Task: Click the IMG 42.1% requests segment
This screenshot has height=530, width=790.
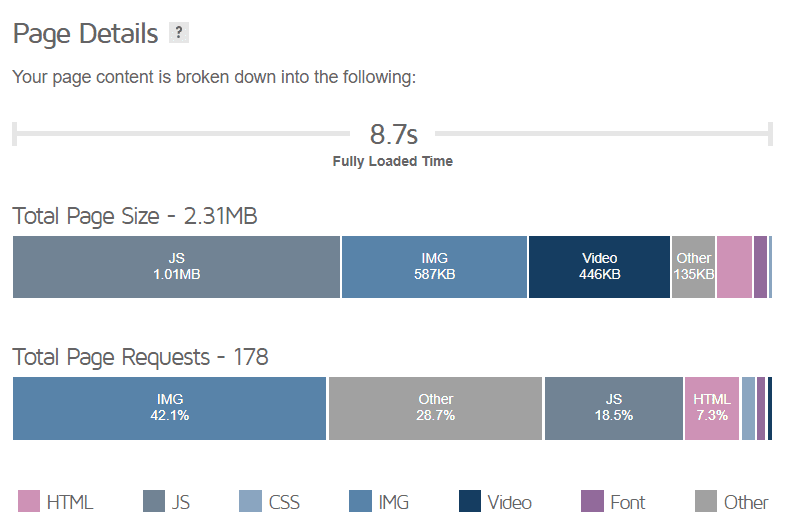Action: click(x=169, y=407)
